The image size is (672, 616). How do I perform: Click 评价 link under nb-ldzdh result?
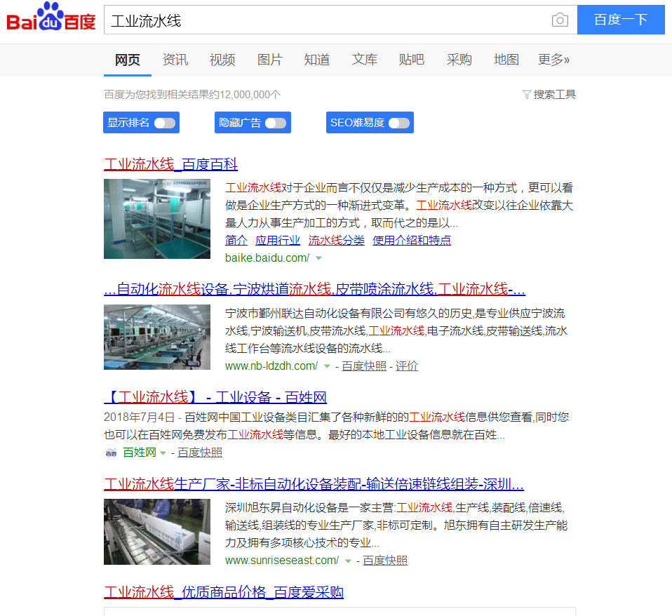coord(406,366)
